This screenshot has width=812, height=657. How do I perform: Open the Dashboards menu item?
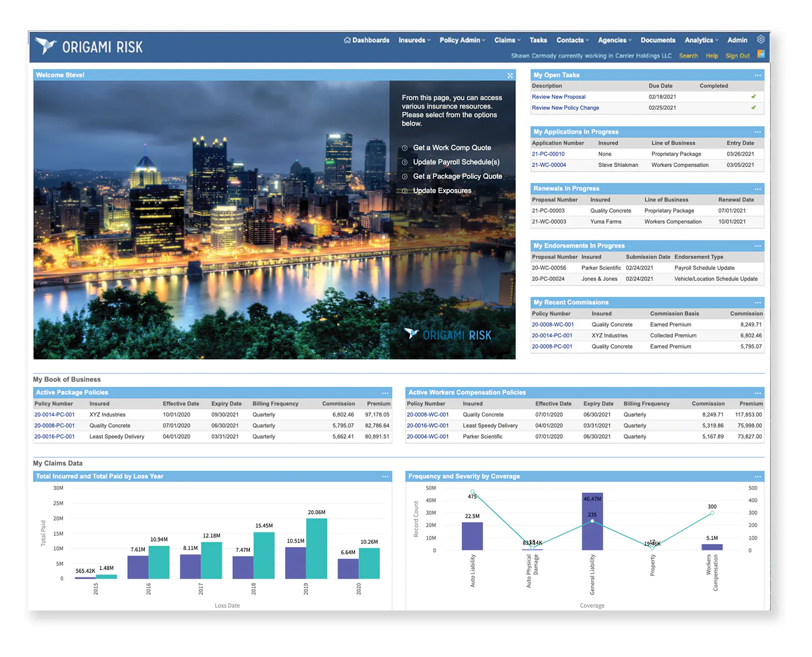click(367, 40)
